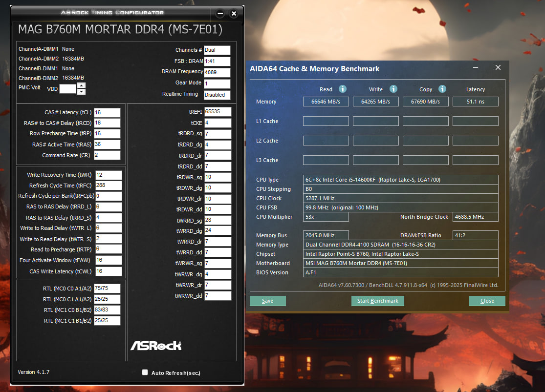Click the DRAM Frequency field 4089
Viewport: 545px width, 392px height.
[x=217, y=72]
